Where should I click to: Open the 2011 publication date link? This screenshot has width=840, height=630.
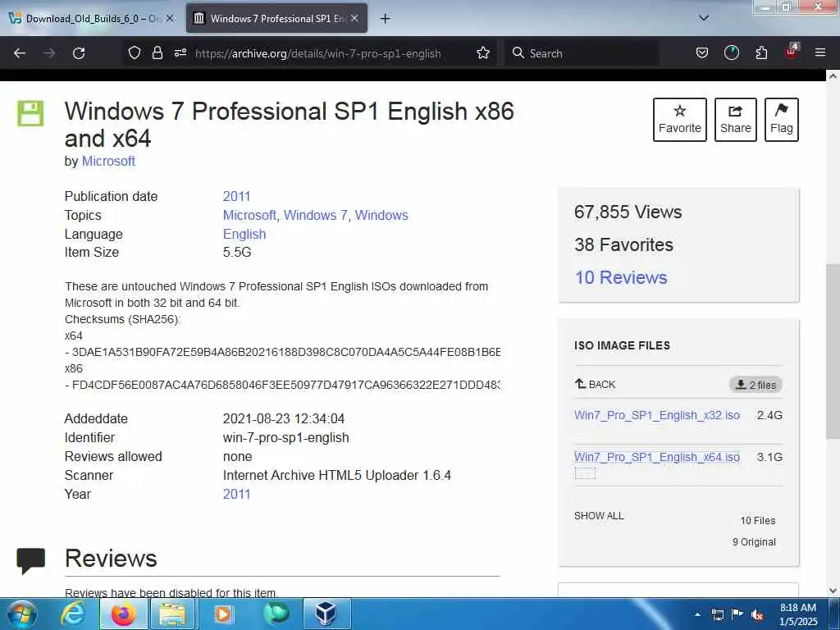click(236, 196)
